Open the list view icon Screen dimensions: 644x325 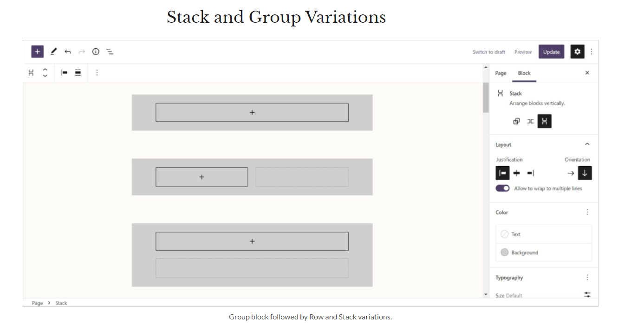(110, 52)
